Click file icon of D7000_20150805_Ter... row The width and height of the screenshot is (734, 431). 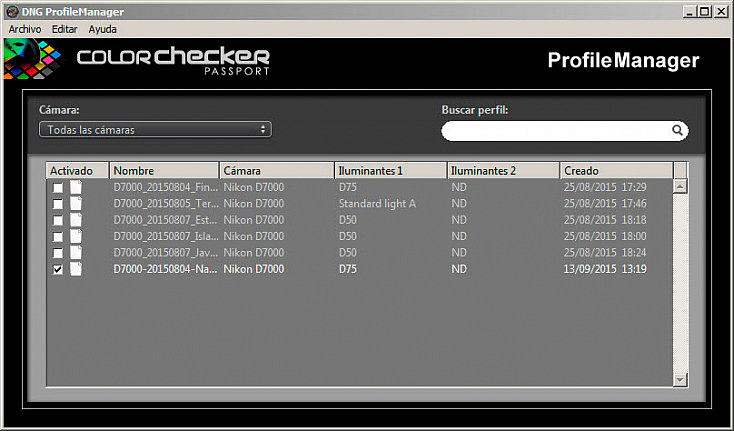click(x=76, y=204)
